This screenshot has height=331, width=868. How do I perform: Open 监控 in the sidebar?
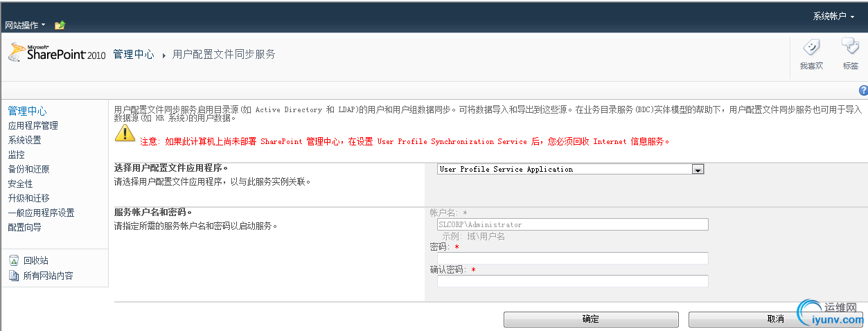coord(16,154)
